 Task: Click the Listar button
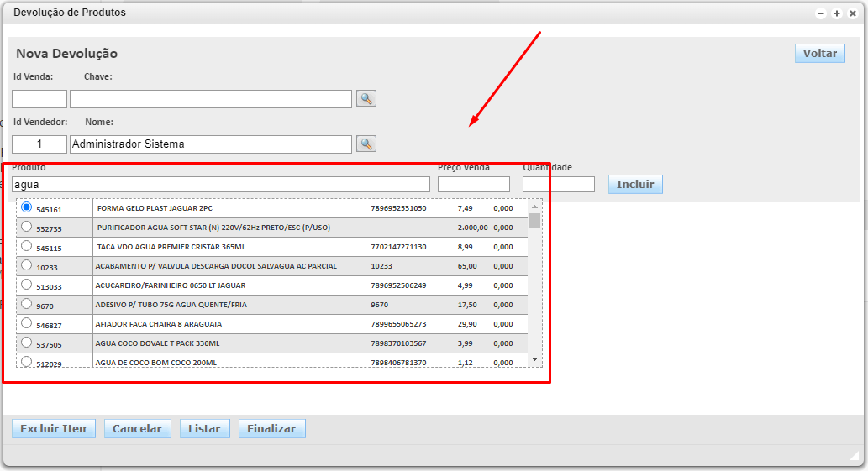[204, 429]
